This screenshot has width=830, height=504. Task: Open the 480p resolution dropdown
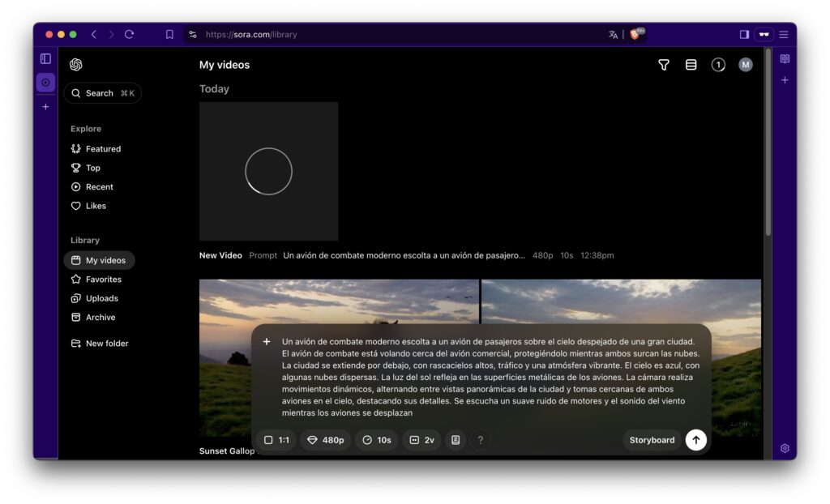[326, 440]
